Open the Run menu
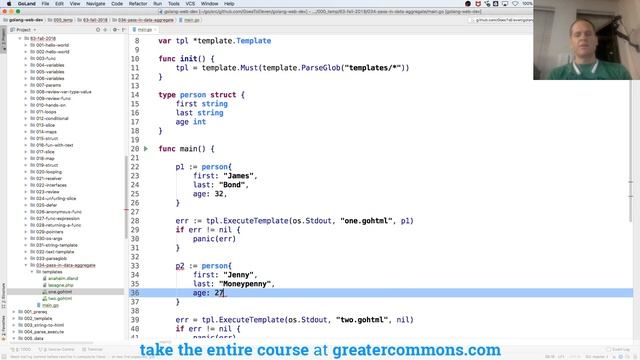 pyautogui.click(x=158, y=4)
